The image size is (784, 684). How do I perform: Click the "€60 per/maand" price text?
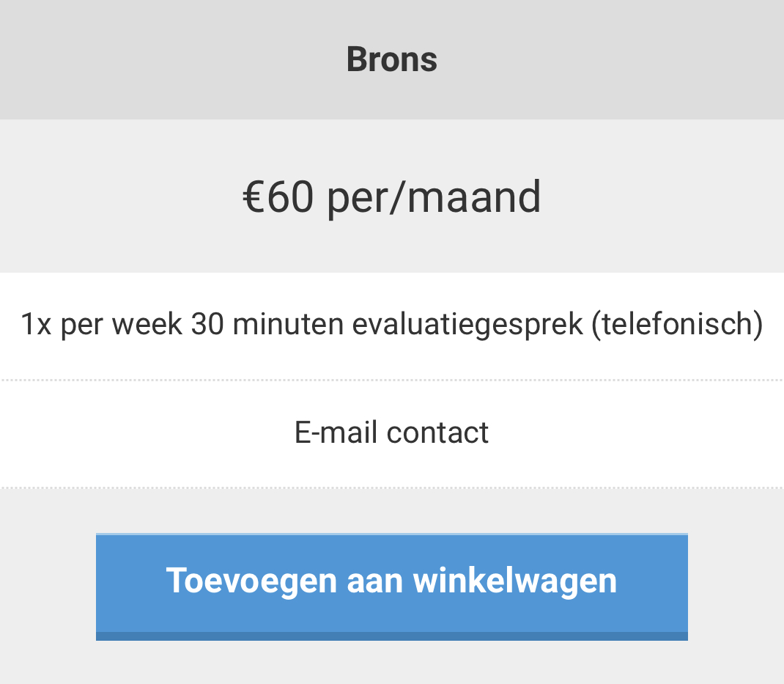[x=391, y=196]
